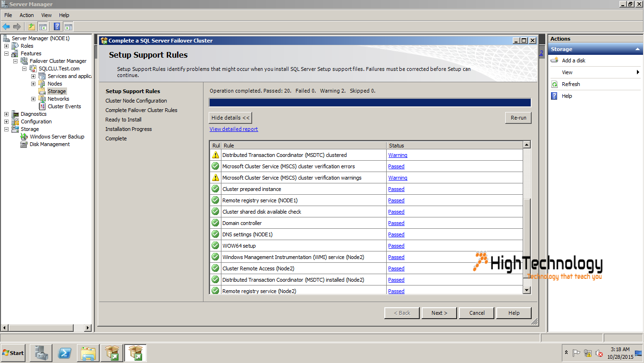Collapse the SQLCLU.Test.com node
The image size is (644, 363).
[x=24, y=69]
